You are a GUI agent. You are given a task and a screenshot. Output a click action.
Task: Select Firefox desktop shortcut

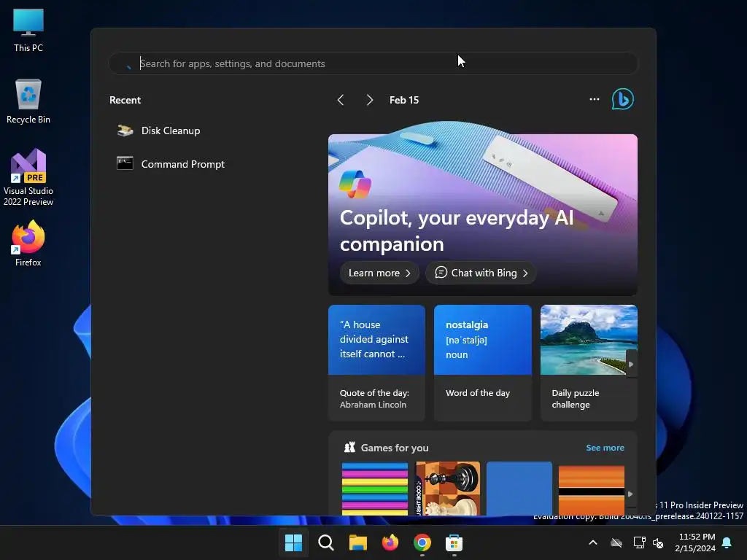click(x=28, y=244)
